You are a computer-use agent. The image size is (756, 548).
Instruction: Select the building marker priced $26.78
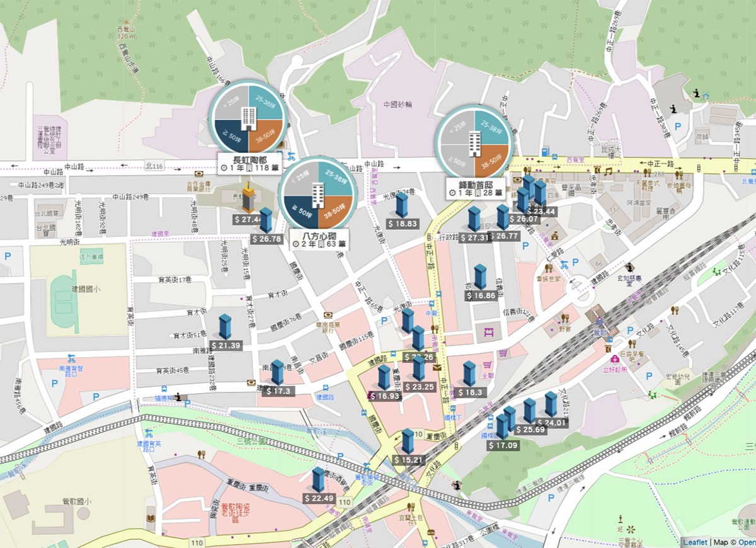coord(266,220)
